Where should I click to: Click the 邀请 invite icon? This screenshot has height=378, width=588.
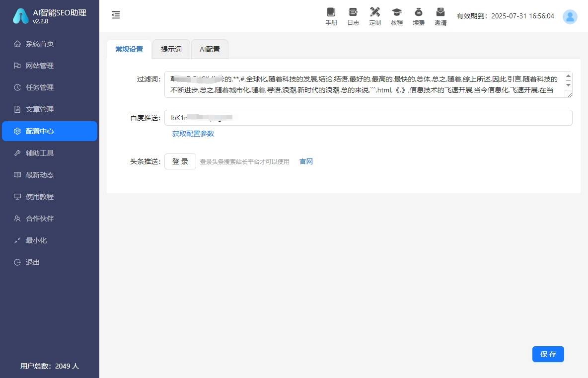tap(441, 16)
